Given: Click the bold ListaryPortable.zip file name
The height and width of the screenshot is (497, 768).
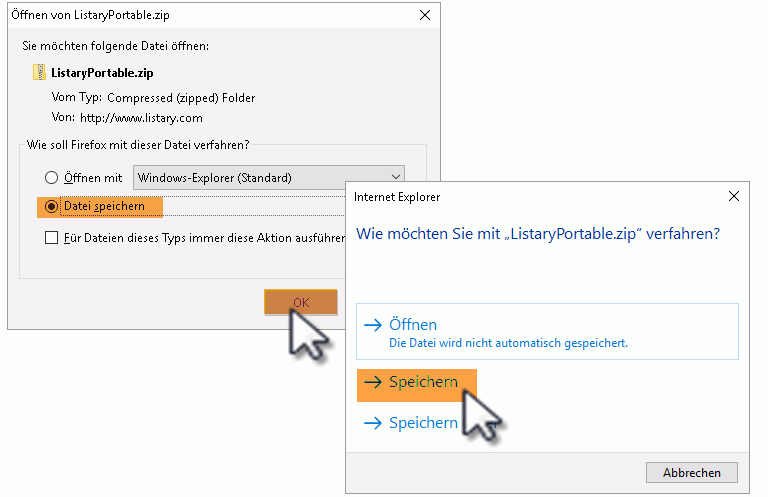Looking at the screenshot, I should click(x=102, y=73).
